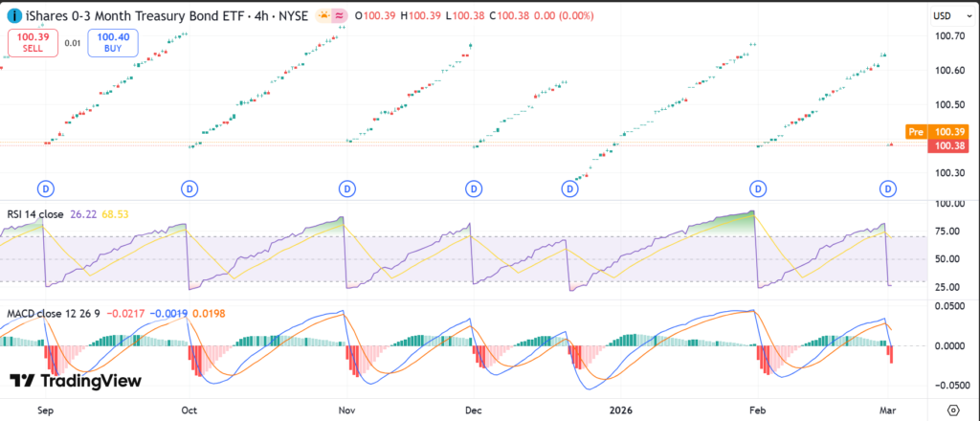Image resolution: width=980 pixels, height=421 pixels.
Task: Click the dividend marker above Mar
Action: 889,188
